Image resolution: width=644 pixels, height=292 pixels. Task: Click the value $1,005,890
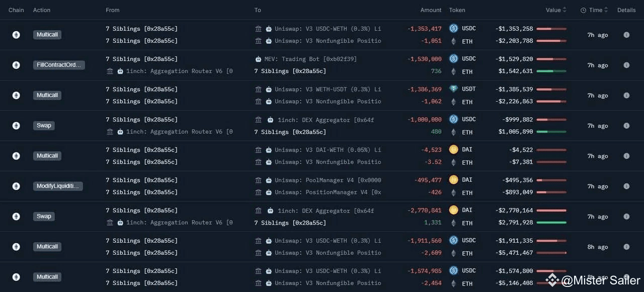[516, 132]
